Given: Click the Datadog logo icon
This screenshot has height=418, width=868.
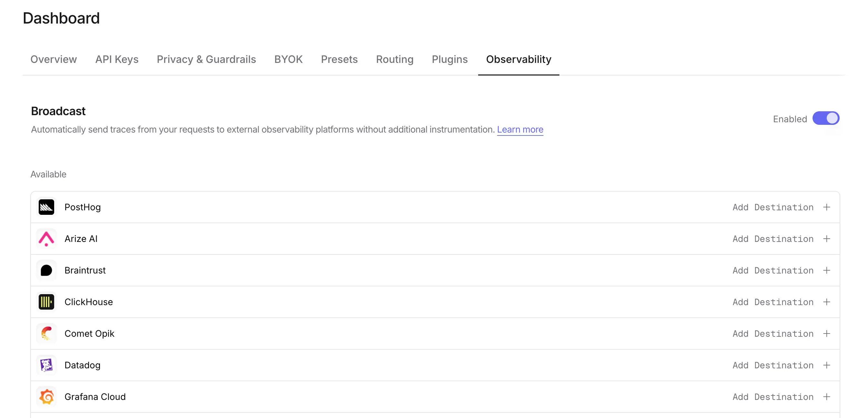Looking at the screenshot, I should pyautogui.click(x=46, y=365).
